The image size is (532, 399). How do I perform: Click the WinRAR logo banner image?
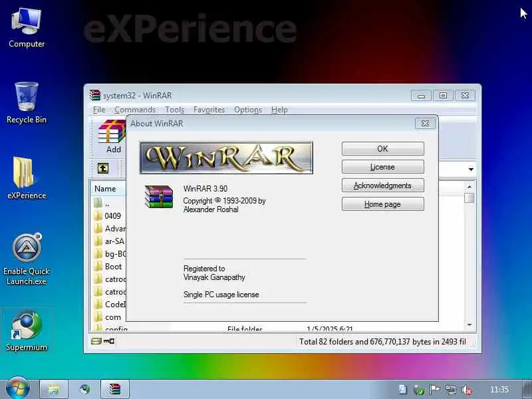(226, 158)
